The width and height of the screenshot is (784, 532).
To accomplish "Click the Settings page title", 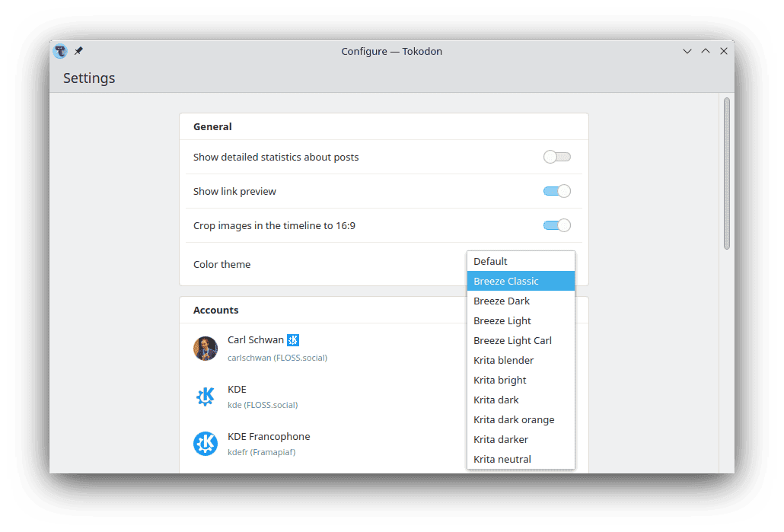I will 89,78.
